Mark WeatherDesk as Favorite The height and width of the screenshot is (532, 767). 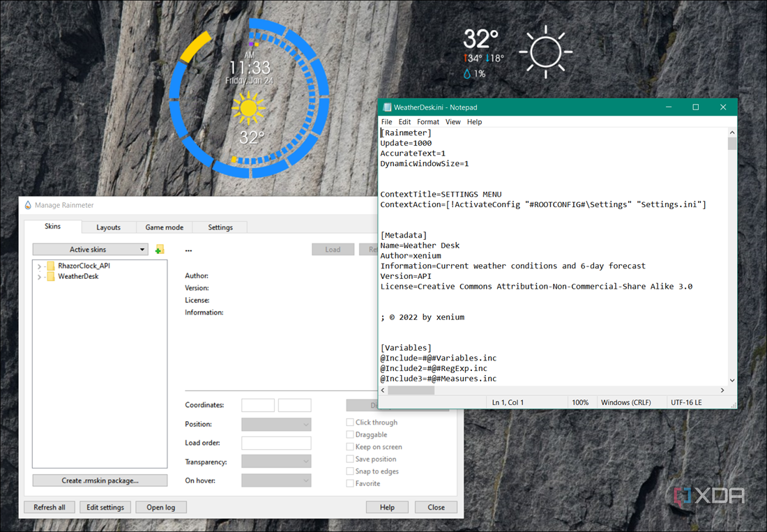(350, 482)
